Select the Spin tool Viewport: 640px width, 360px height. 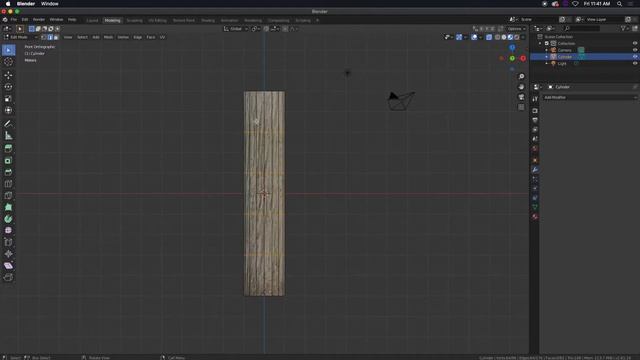[x=9, y=219]
